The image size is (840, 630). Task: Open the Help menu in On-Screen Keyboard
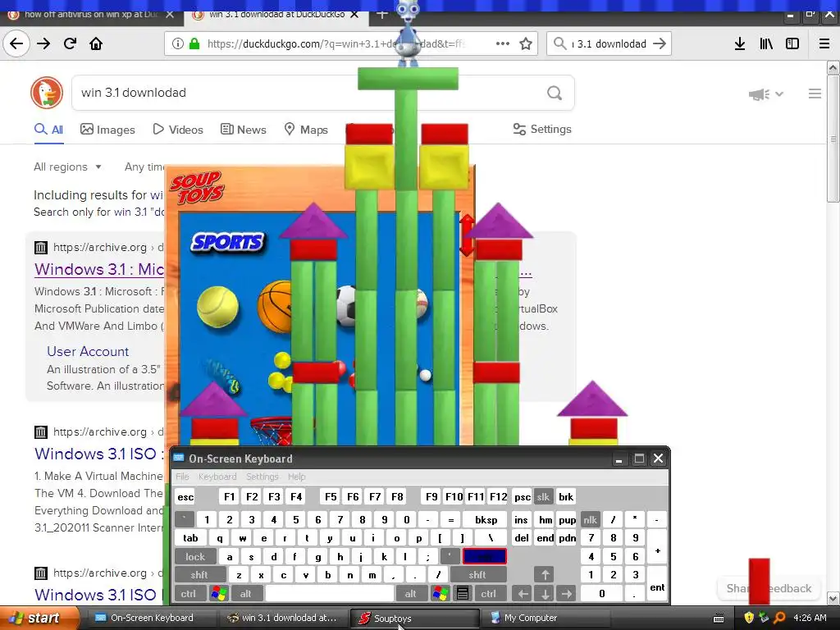[296, 477]
